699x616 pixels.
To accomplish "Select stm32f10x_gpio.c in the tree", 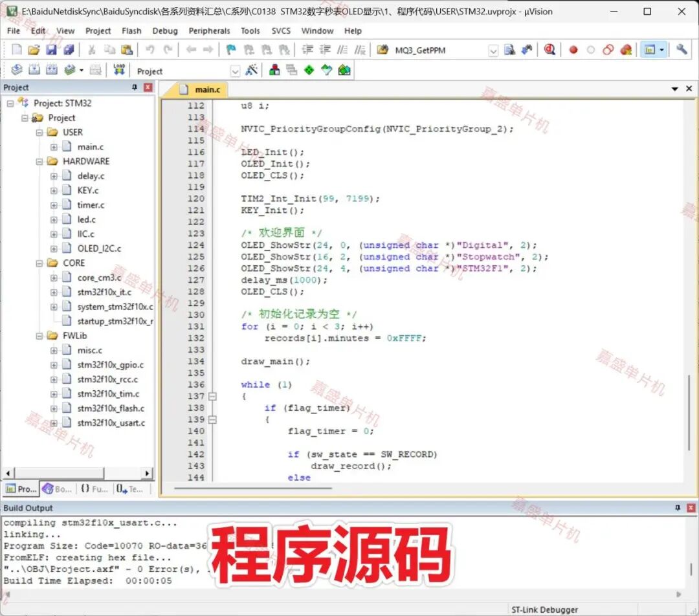I will tap(111, 365).
